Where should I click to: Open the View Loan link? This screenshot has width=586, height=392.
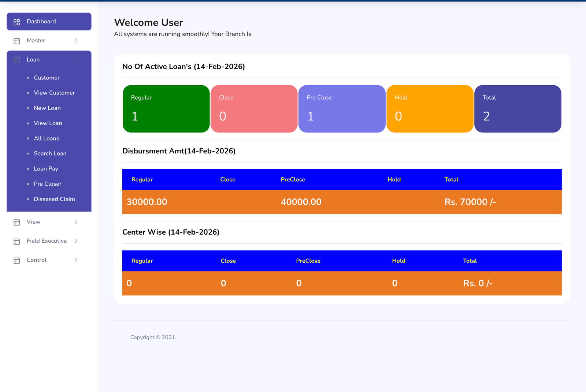48,123
